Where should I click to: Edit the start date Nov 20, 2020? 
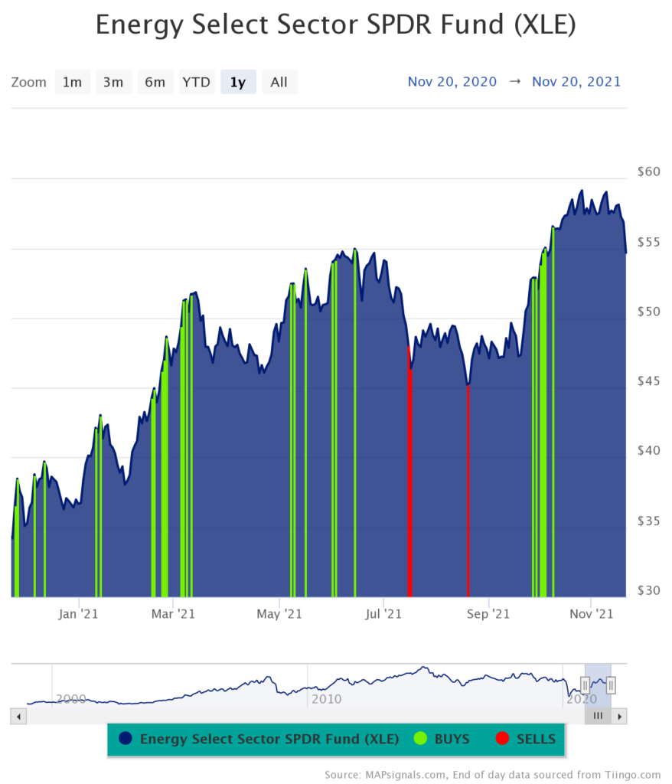point(452,81)
